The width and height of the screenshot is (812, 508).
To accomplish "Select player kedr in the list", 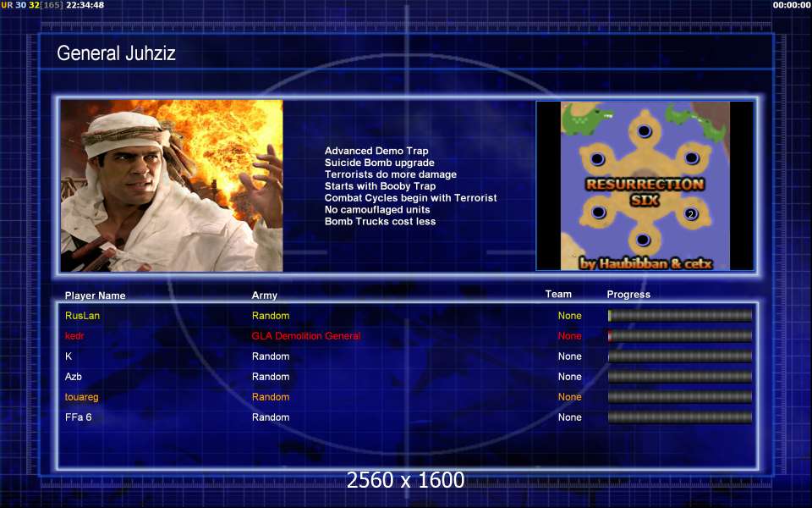I will 74,336.
